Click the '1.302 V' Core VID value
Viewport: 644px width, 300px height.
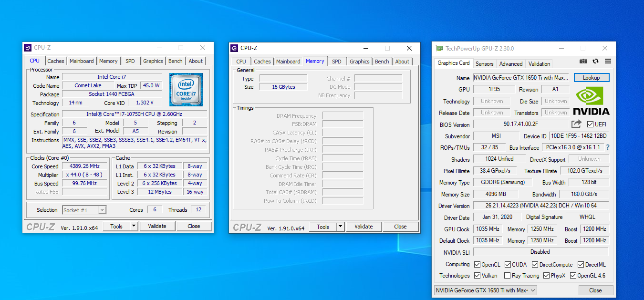[x=145, y=103]
